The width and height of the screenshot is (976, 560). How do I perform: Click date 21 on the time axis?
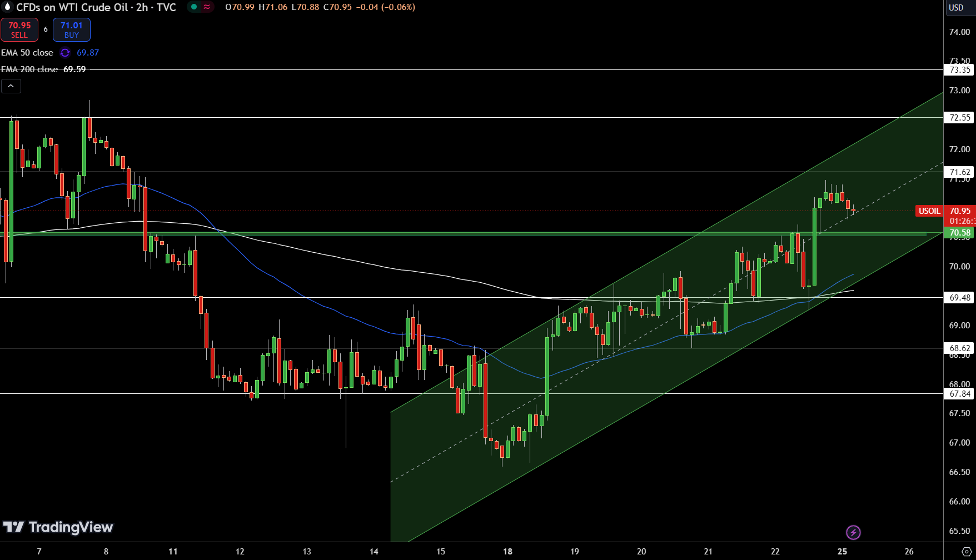(x=708, y=552)
